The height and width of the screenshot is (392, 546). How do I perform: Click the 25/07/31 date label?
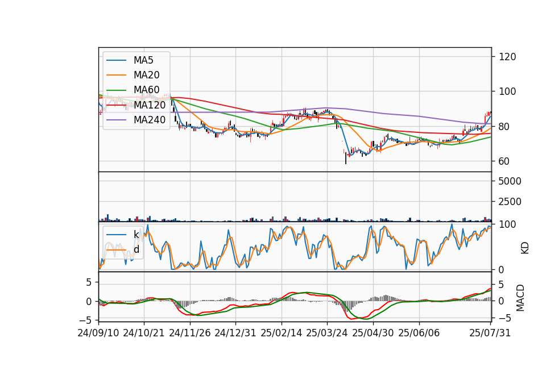490,333
